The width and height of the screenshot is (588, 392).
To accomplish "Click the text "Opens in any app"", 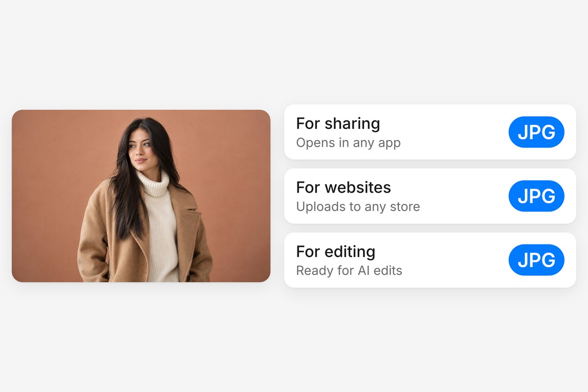I will coord(348,143).
